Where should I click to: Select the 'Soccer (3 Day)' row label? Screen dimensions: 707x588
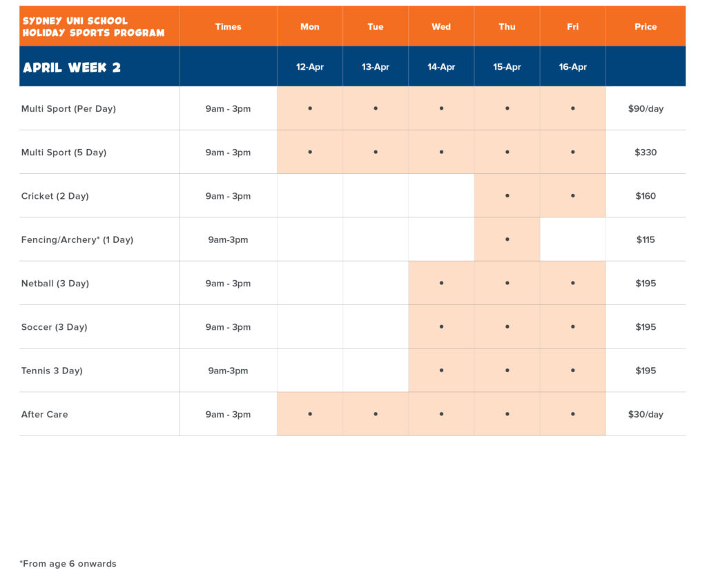point(54,327)
